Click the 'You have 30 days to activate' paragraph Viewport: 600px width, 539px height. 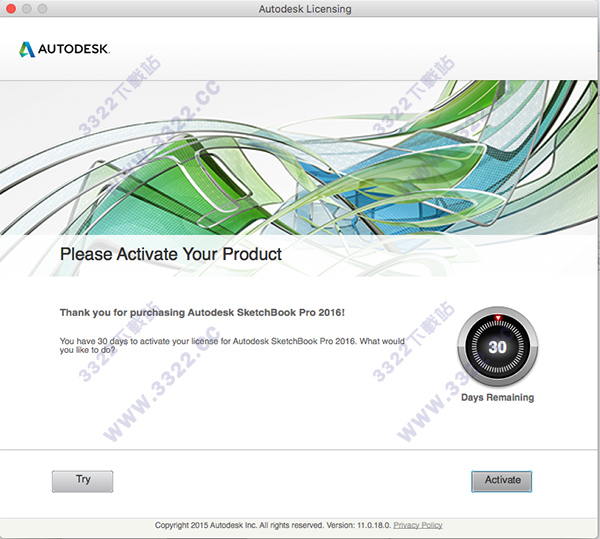(x=232, y=345)
